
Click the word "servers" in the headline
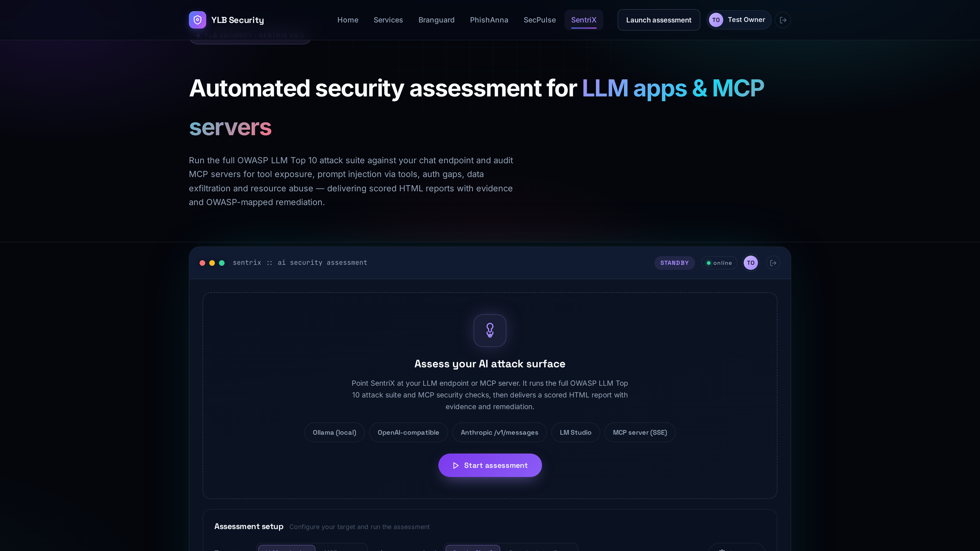click(x=230, y=127)
